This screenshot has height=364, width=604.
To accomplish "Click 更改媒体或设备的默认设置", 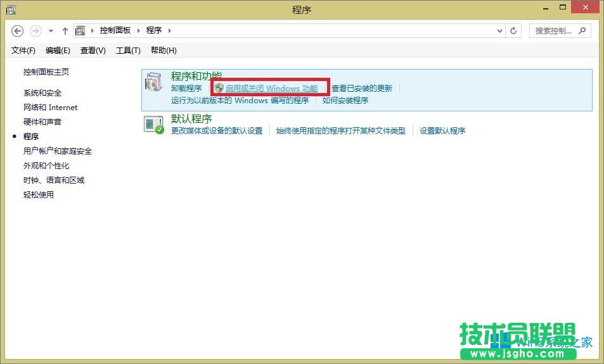I will coord(217,131).
